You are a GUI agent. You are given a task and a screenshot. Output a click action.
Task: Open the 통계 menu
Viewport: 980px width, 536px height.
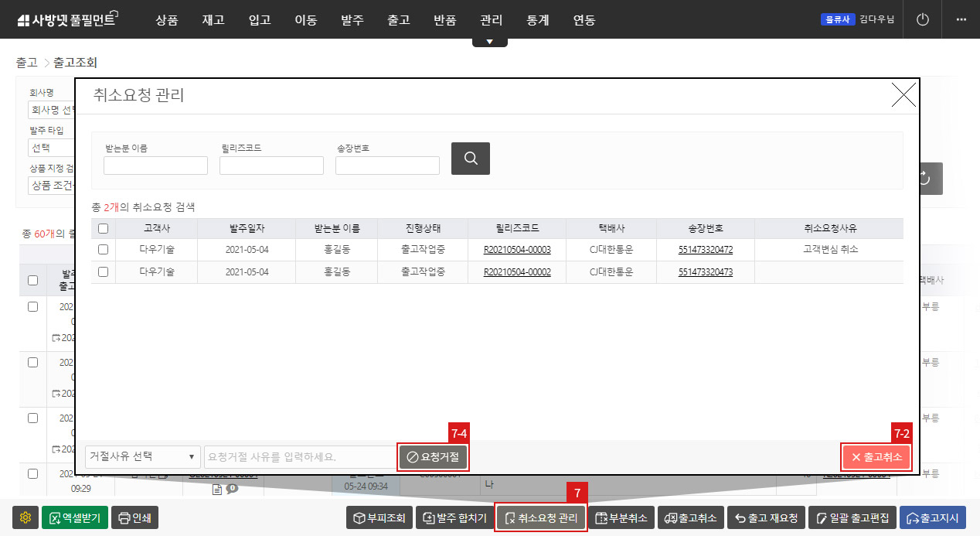[537, 20]
